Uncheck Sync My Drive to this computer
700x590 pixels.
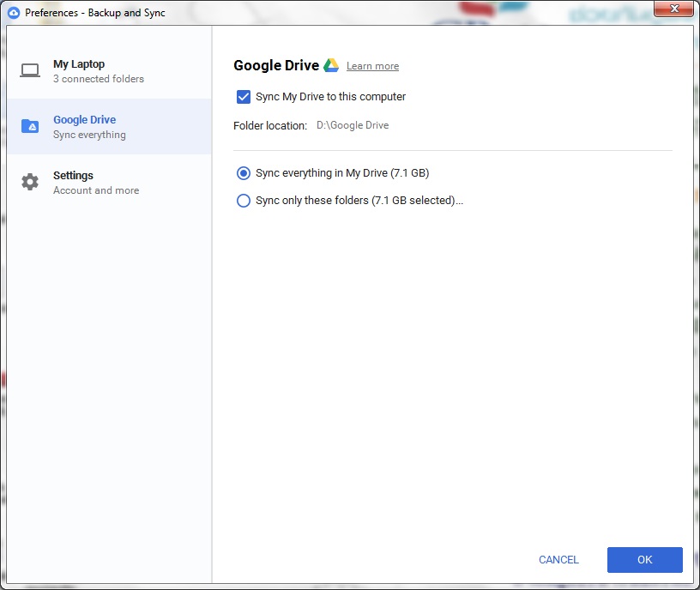[x=244, y=97]
